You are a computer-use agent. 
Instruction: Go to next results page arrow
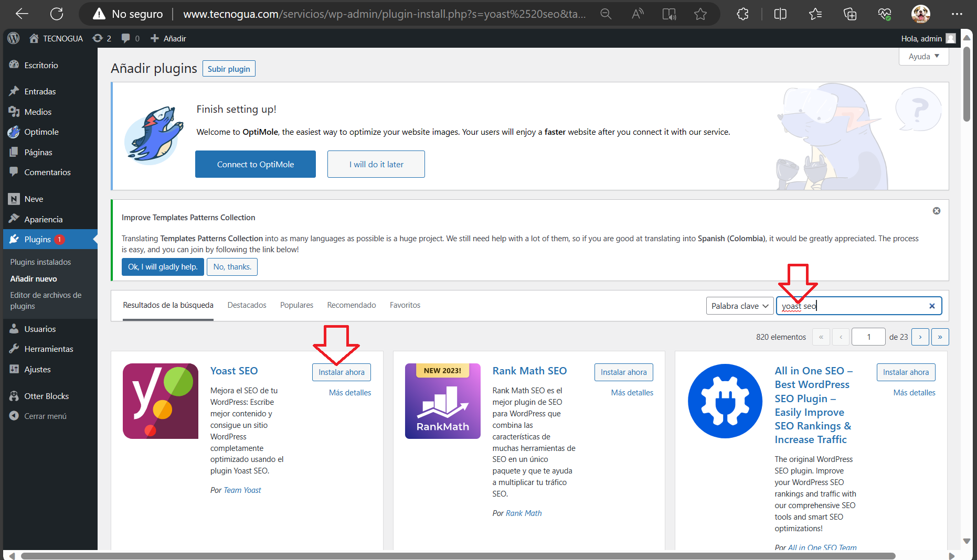pyautogui.click(x=920, y=337)
